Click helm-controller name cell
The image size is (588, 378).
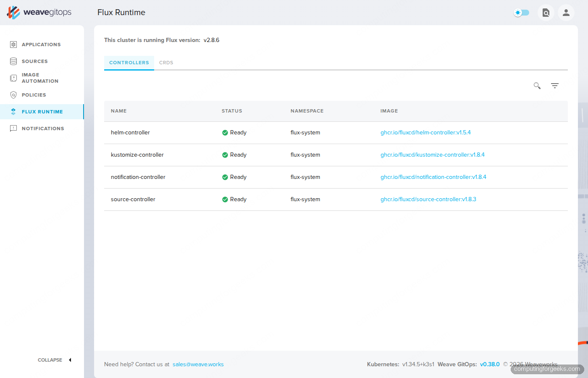[x=130, y=133]
